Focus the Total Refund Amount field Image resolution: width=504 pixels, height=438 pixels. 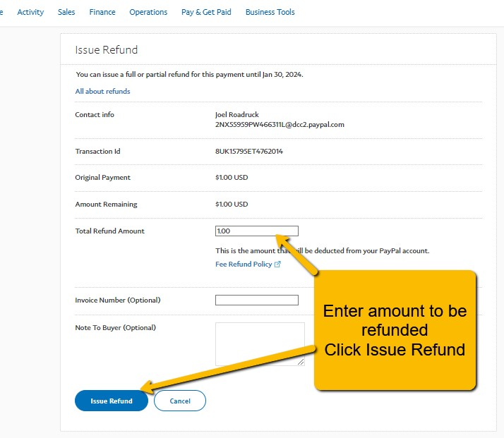(x=257, y=231)
